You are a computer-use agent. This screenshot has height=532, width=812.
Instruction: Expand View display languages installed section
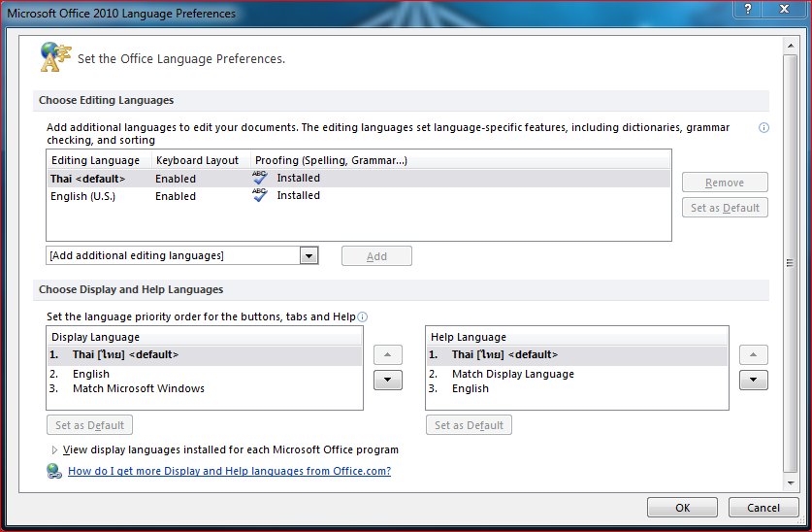point(54,450)
